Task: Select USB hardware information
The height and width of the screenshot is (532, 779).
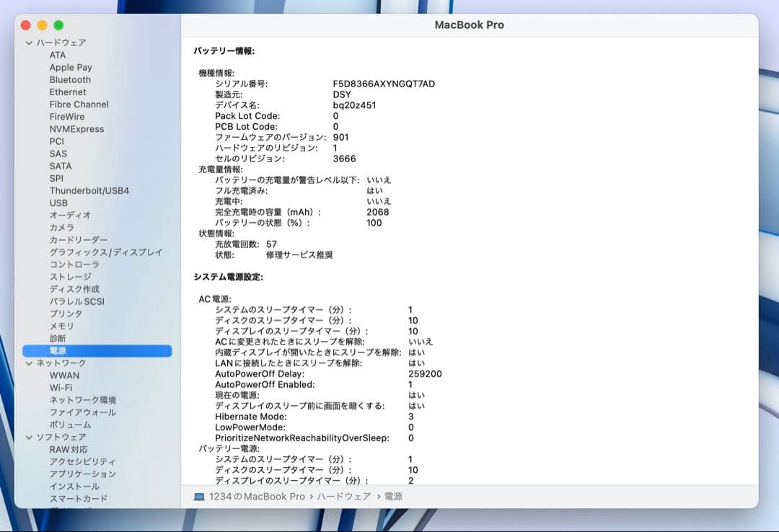Action: tap(58, 203)
